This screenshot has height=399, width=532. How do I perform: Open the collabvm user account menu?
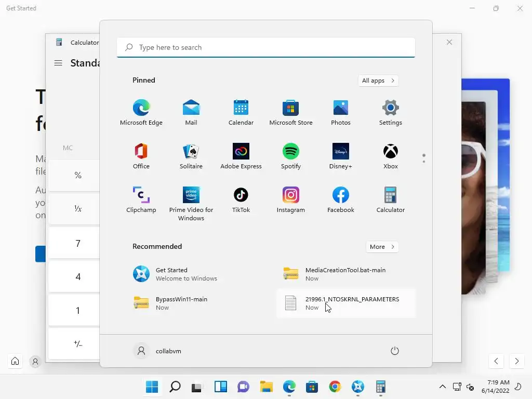pos(158,351)
